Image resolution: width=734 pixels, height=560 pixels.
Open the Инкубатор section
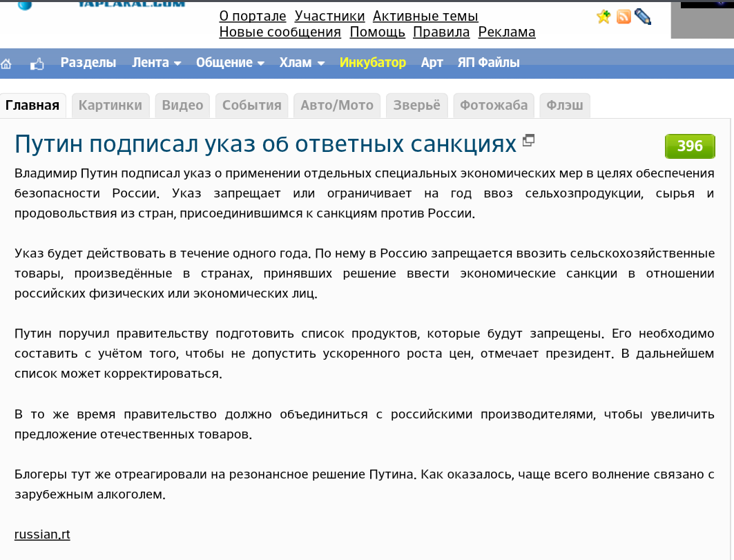click(x=373, y=63)
